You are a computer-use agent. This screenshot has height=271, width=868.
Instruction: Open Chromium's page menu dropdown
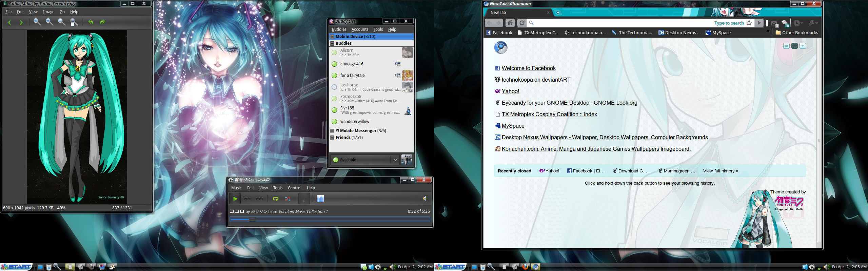[798, 23]
